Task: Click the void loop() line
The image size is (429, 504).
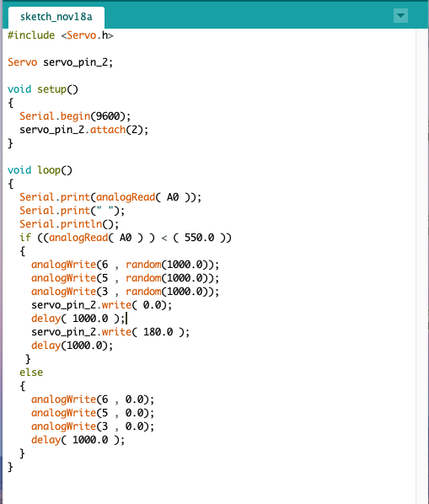Action: (40, 170)
